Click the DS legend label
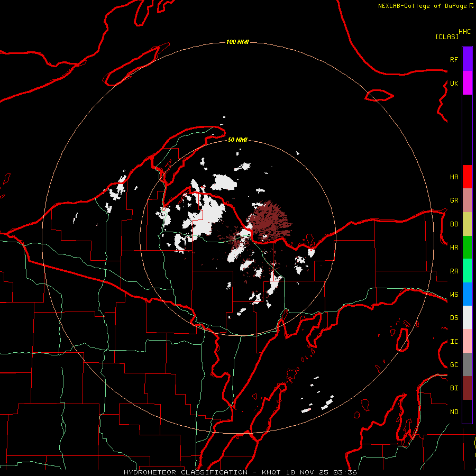 454,318
